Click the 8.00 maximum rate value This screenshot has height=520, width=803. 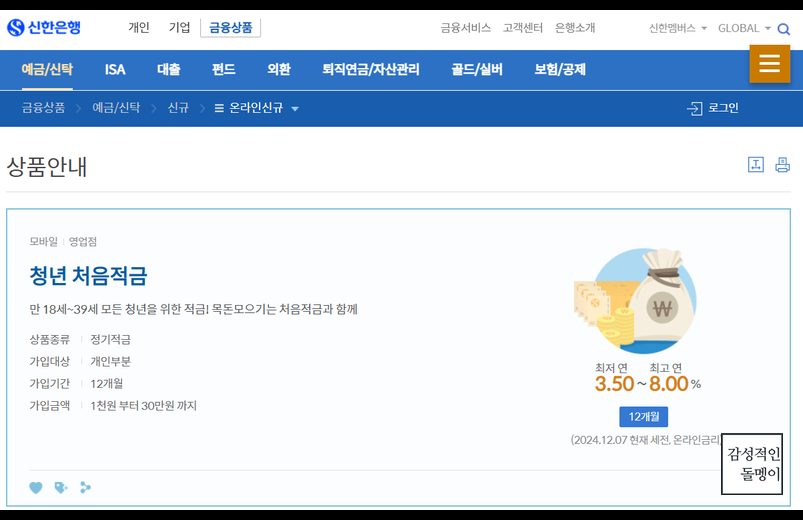click(669, 384)
